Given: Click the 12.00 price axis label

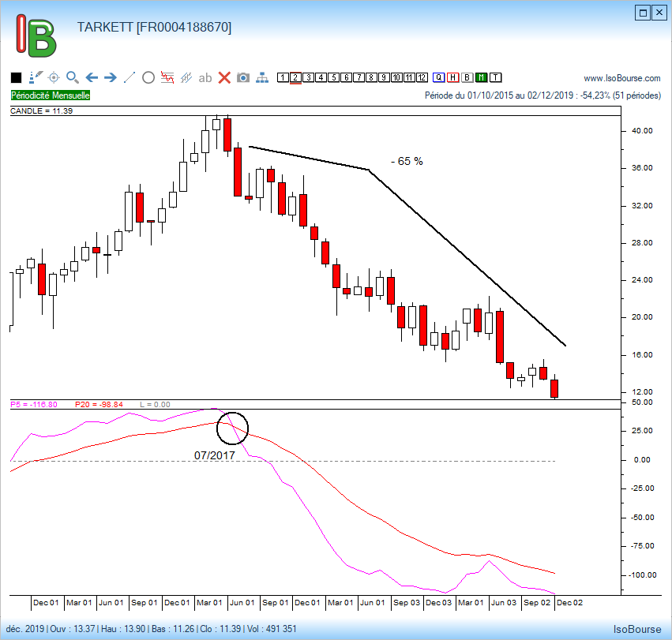Looking at the screenshot, I should (x=642, y=392).
